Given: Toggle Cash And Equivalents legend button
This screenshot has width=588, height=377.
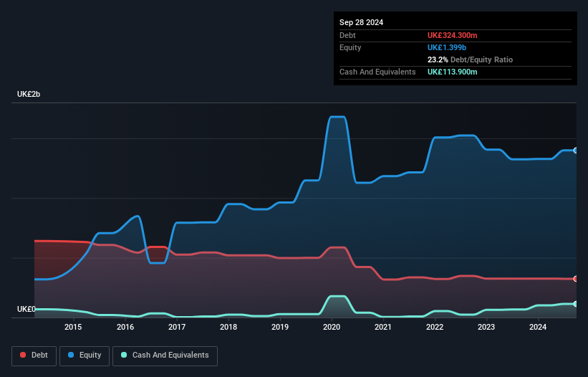Looking at the screenshot, I should [165, 355].
